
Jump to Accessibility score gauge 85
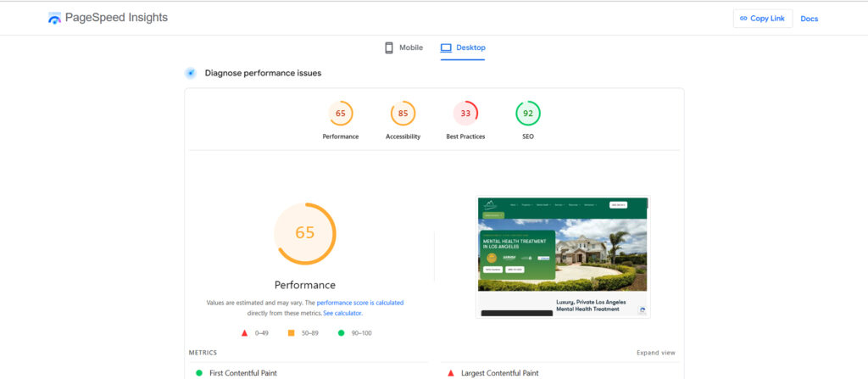(x=403, y=114)
